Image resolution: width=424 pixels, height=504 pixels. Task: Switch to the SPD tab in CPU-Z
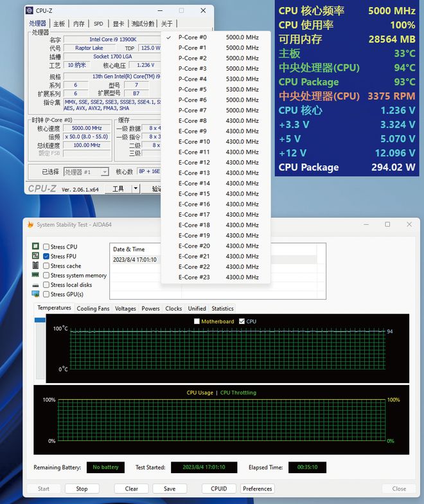coord(98,24)
